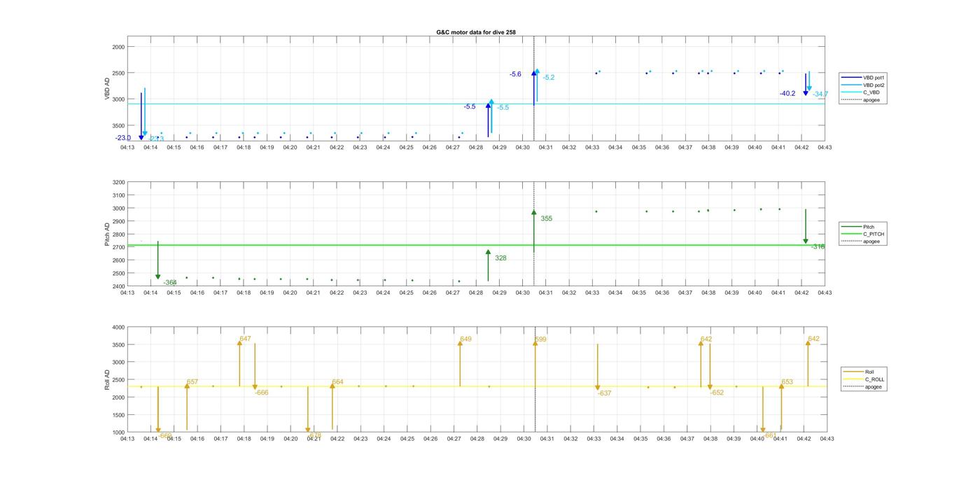Click the '04:13' time tick under Pitch plot
This screenshot has height=485, width=980.
pyautogui.click(x=127, y=293)
